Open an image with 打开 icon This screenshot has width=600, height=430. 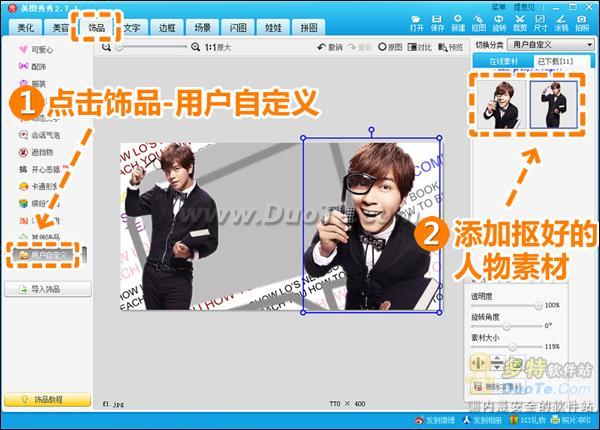[416, 23]
